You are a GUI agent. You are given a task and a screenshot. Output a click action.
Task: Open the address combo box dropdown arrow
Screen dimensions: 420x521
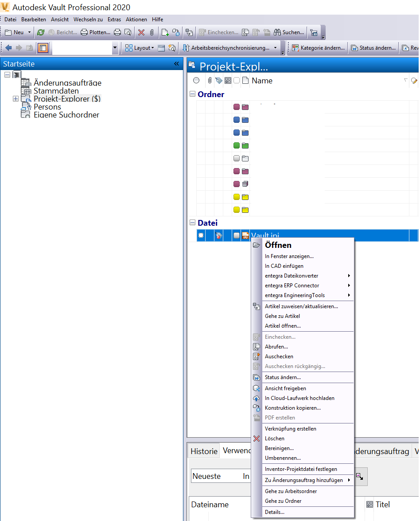(115, 48)
